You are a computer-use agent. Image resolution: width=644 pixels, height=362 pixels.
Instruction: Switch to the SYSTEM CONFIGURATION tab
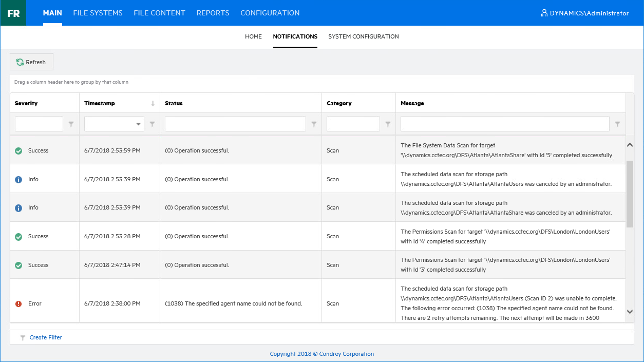tap(364, 36)
